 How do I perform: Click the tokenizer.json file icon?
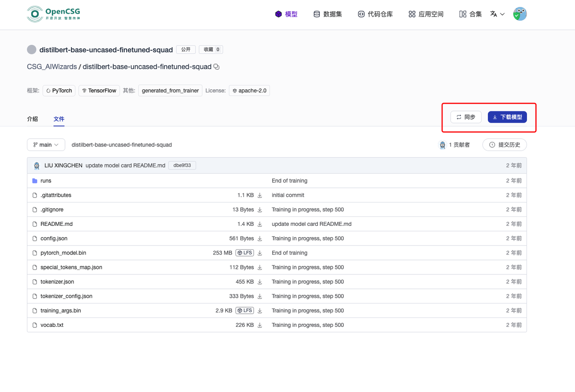(x=35, y=282)
